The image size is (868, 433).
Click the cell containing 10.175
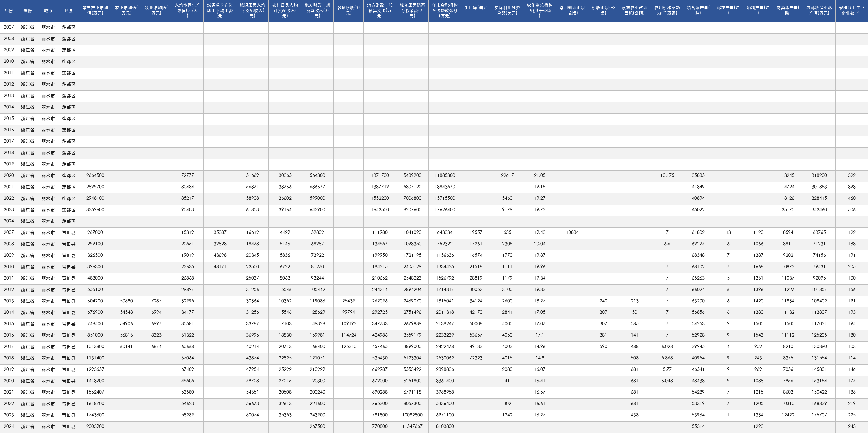[667, 176]
